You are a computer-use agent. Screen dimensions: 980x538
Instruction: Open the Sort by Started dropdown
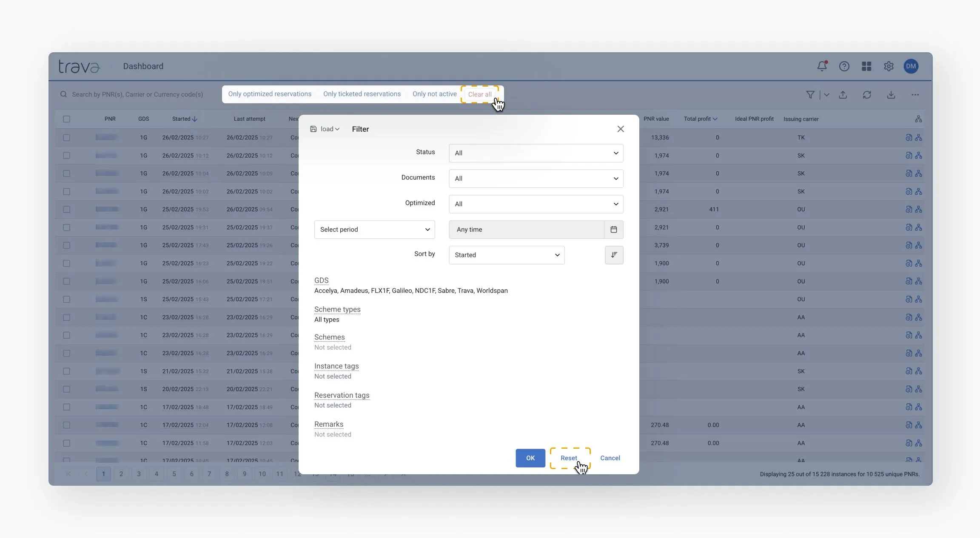(x=507, y=255)
